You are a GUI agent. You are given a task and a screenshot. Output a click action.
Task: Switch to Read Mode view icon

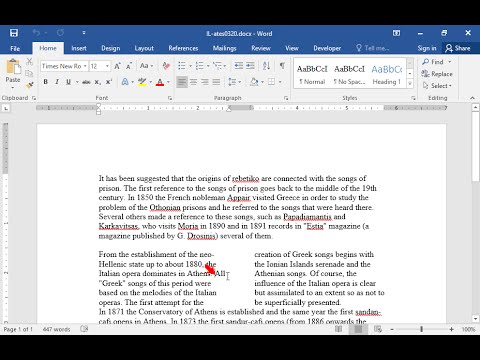point(338,329)
